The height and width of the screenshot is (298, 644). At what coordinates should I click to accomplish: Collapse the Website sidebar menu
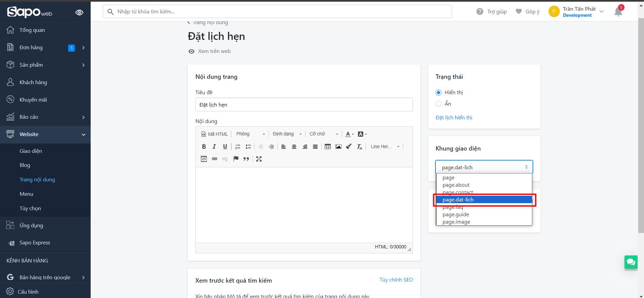[45, 134]
